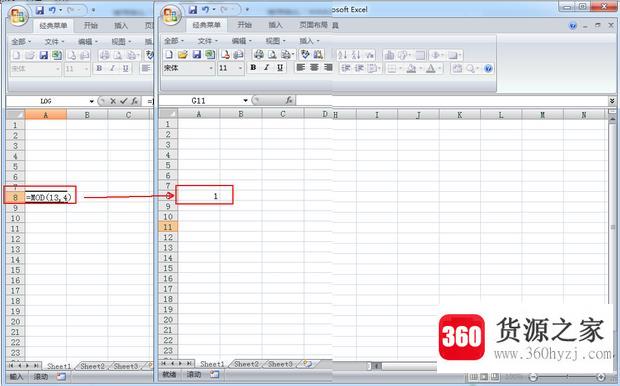Expand the Name Box dropdown showing G11
The width and height of the screenshot is (620, 386).
pyautogui.click(x=245, y=100)
